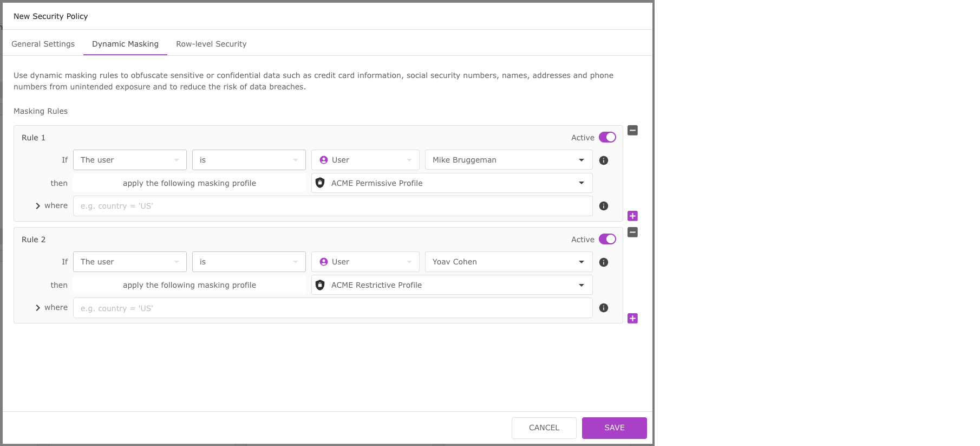Click 'New Security Policy' title
This screenshot has height=446, width=980.
(51, 16)
